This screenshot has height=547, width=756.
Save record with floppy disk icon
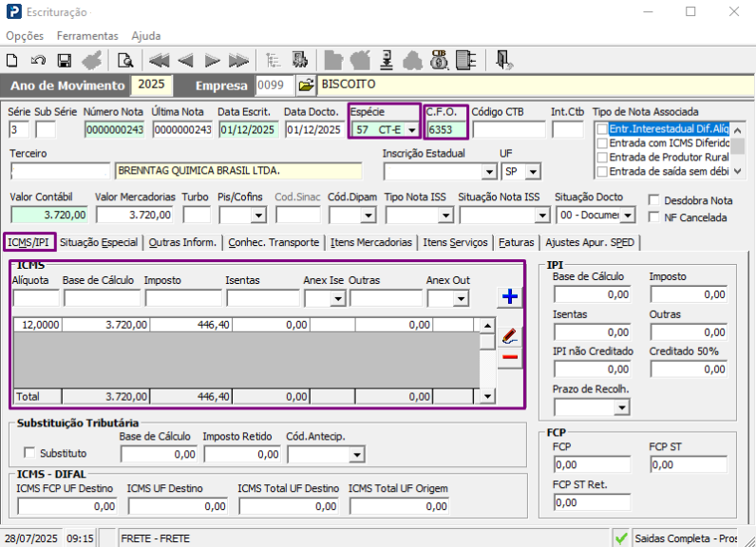[65, 60]
